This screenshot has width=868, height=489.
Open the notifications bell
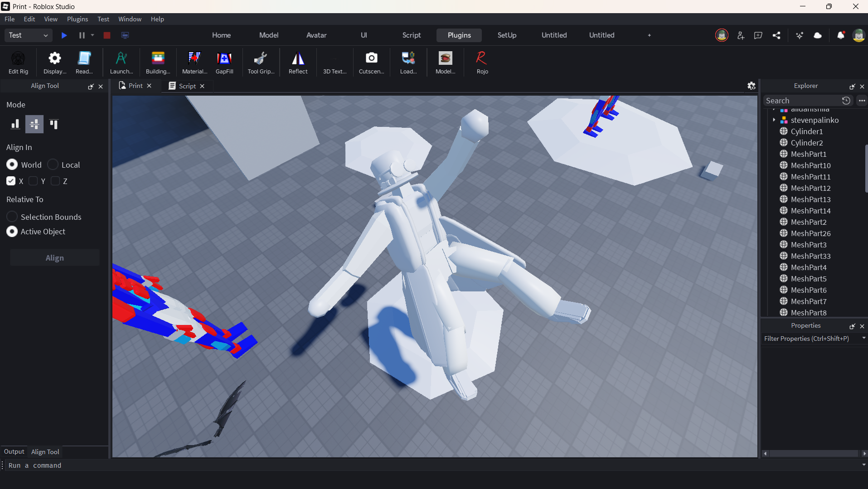tap(840, 35)
